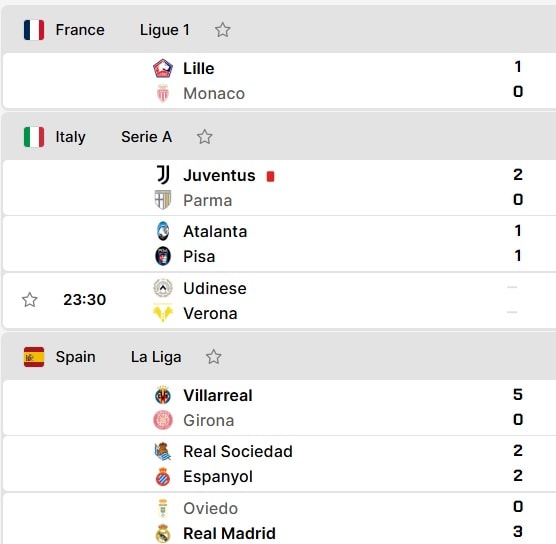Viewport: 556px width, 544px height.
Task: Click the Pisa team crest
Action: (163, 256)
